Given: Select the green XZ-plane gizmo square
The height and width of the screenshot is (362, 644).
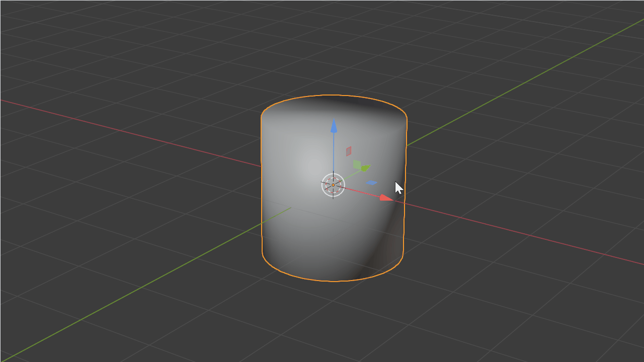Looking at the screenshot, I should click(x=357, y=164).
